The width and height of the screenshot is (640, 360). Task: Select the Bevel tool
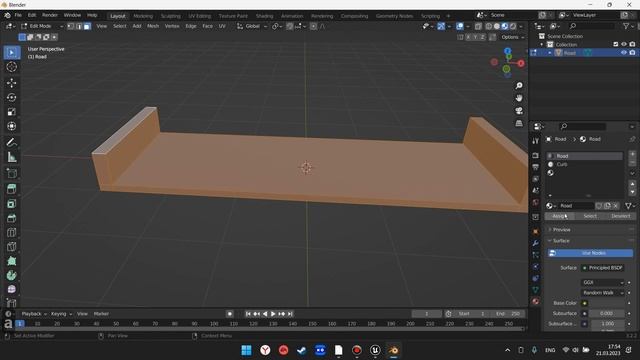coord(11,218)
